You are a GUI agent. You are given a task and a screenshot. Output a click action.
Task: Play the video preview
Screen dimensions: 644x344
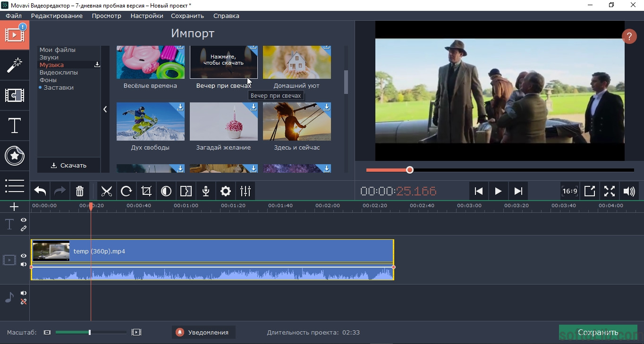click(x=498, y=191)
